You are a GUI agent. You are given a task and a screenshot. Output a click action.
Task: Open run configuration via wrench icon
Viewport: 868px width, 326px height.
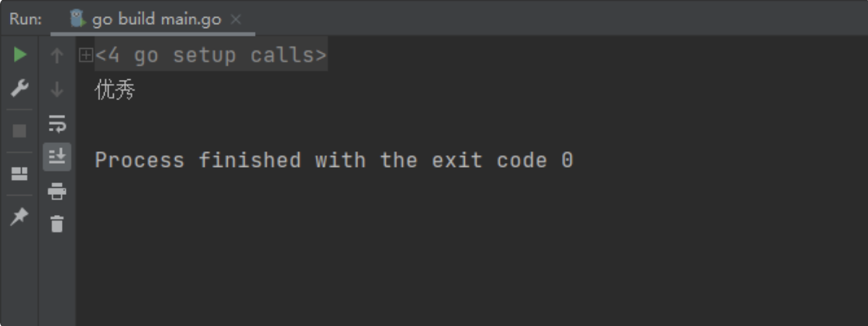click(20, 88)
